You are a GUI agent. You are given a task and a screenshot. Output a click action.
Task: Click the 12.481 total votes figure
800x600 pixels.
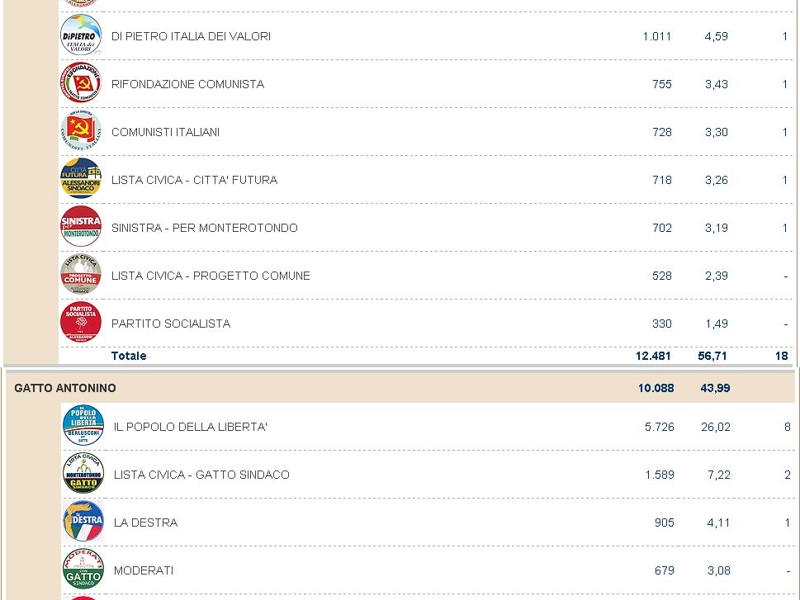652,356
